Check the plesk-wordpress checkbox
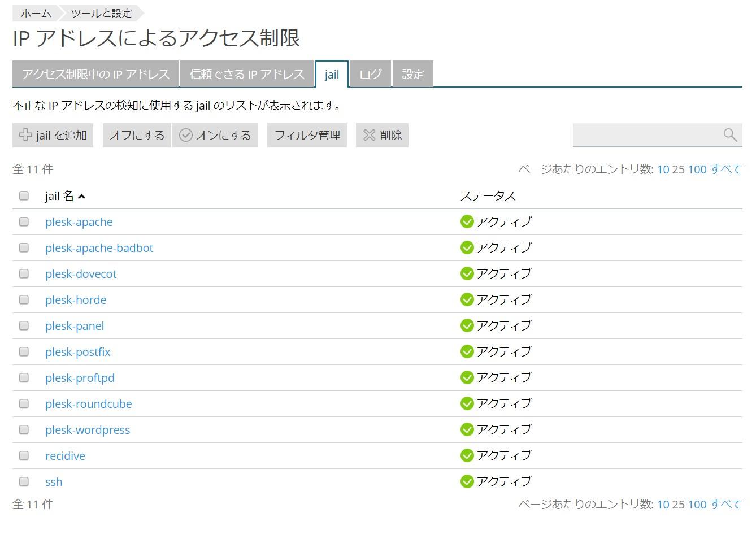 click(x=24, y=429)
